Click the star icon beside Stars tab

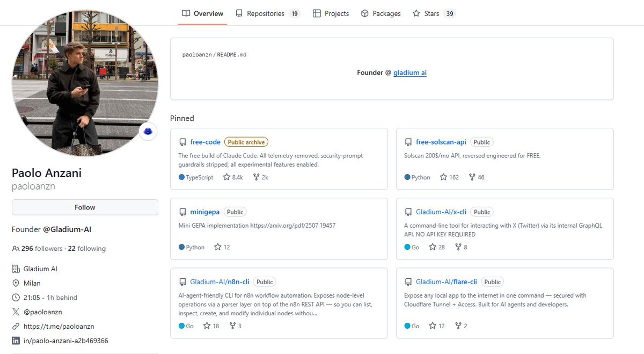pyautogui.click(x=416, y=13)
